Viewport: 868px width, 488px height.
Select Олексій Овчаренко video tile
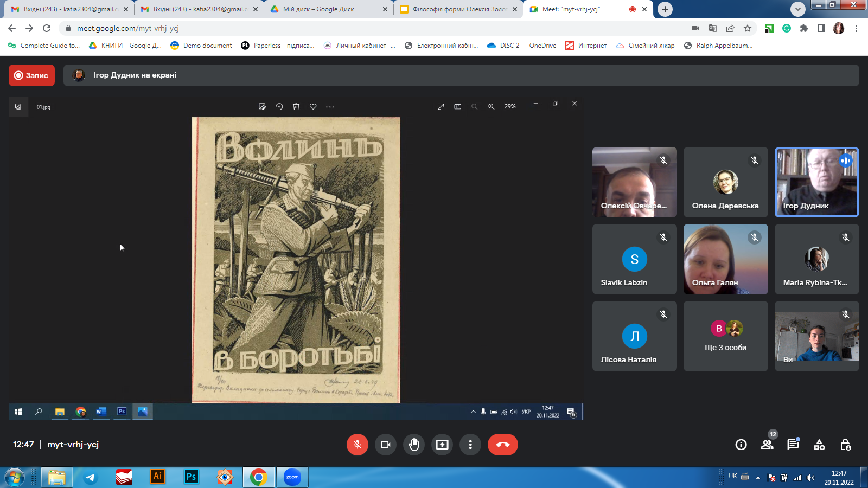point(635,182)
